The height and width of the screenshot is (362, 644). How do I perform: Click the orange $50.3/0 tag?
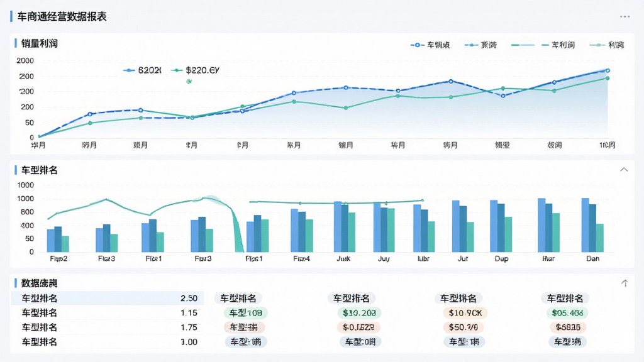[x=464, y=327]
